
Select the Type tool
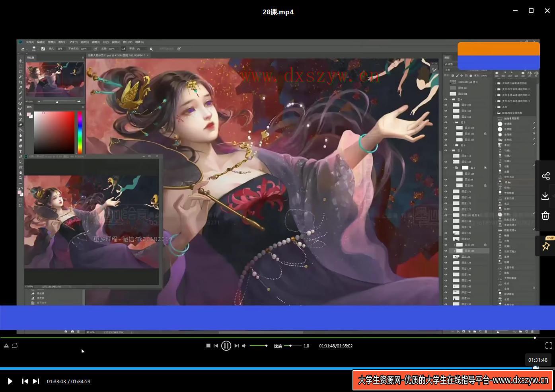pos(21,151)
